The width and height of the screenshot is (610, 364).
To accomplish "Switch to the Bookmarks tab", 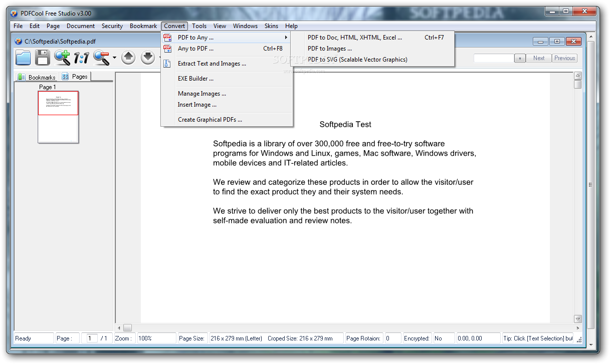I will (x=37, y=77).
